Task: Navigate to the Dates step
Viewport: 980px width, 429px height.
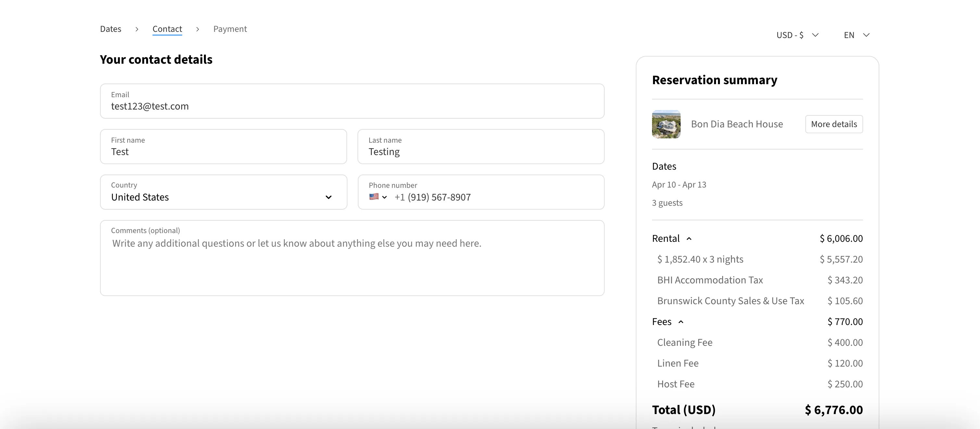Action: click(110, 29)
